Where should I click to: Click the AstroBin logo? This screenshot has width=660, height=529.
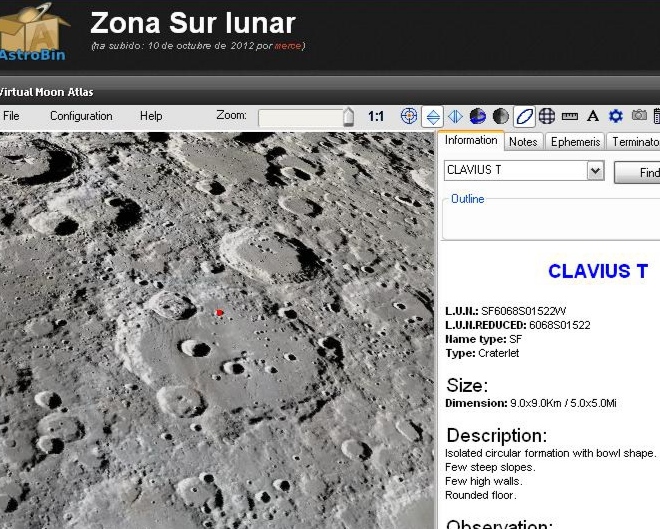[x=33, y=32]
